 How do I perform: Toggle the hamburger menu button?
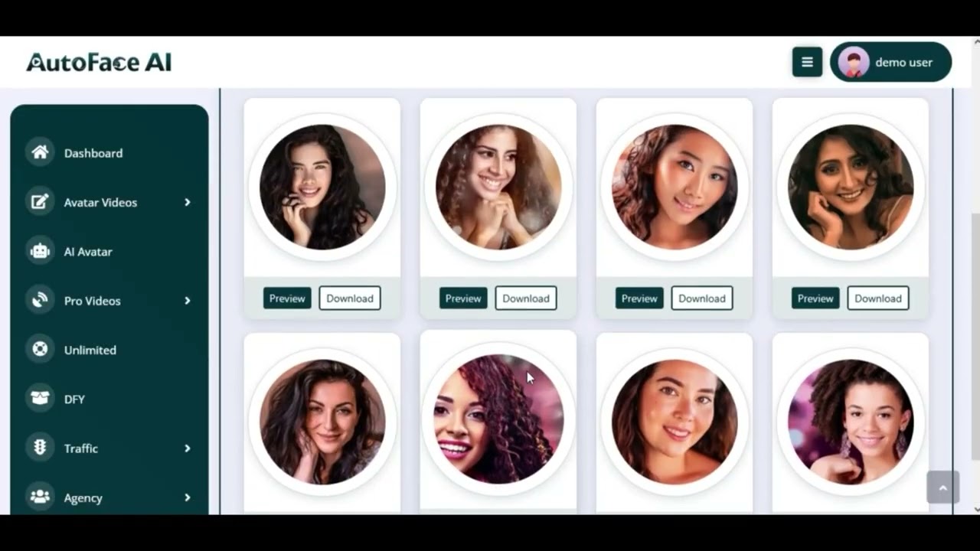(807, 62)
